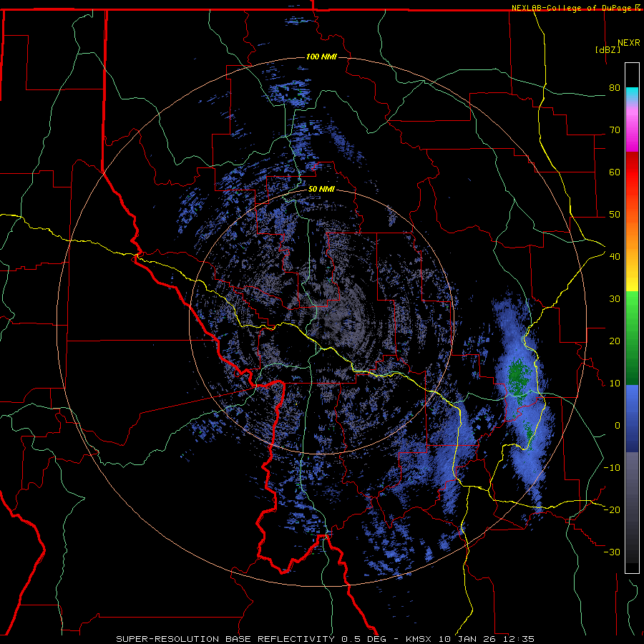
Task: Click the 30 value on the dBZ scale
Action: coord(615,298)
